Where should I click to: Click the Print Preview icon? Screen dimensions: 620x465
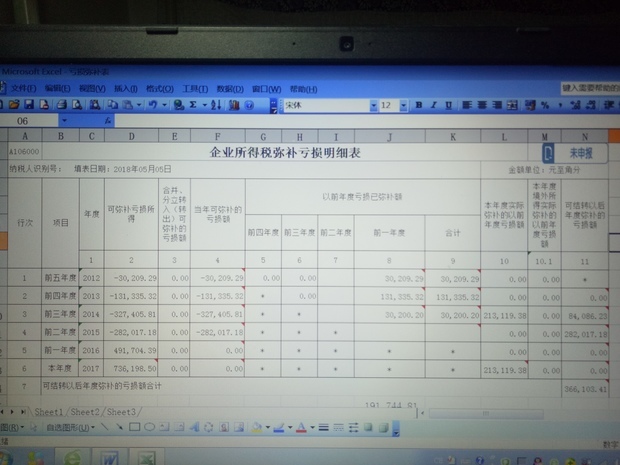77,105
